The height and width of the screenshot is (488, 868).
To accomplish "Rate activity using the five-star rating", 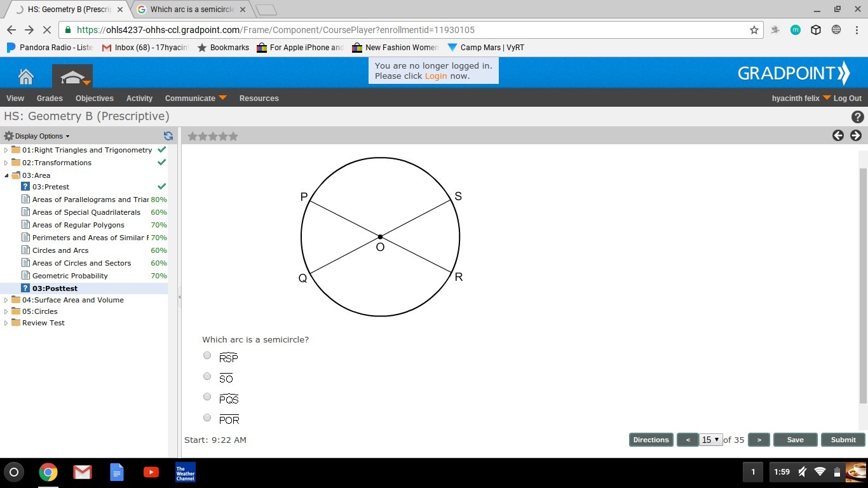I will (x=213, y=136).
